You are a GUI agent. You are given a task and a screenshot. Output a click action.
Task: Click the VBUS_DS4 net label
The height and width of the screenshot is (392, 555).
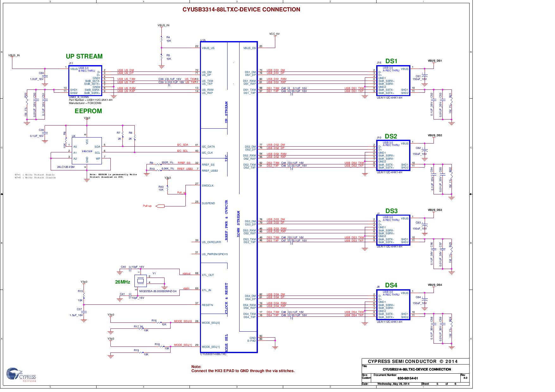click(435, 285)
